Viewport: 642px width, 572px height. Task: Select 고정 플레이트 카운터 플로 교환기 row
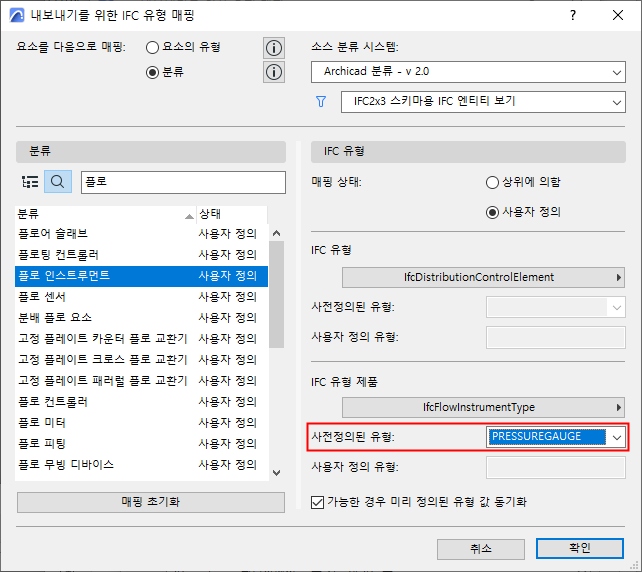point(142,339)
